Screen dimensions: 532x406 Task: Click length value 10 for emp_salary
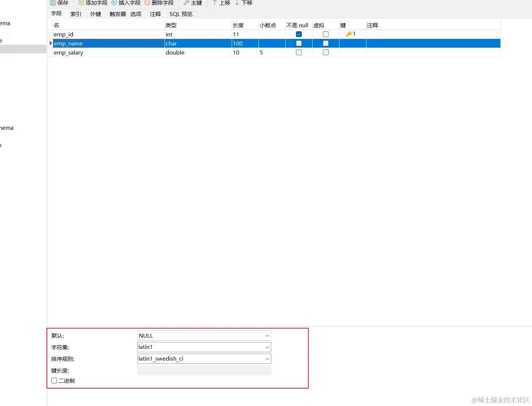click(x=245, y=52)
